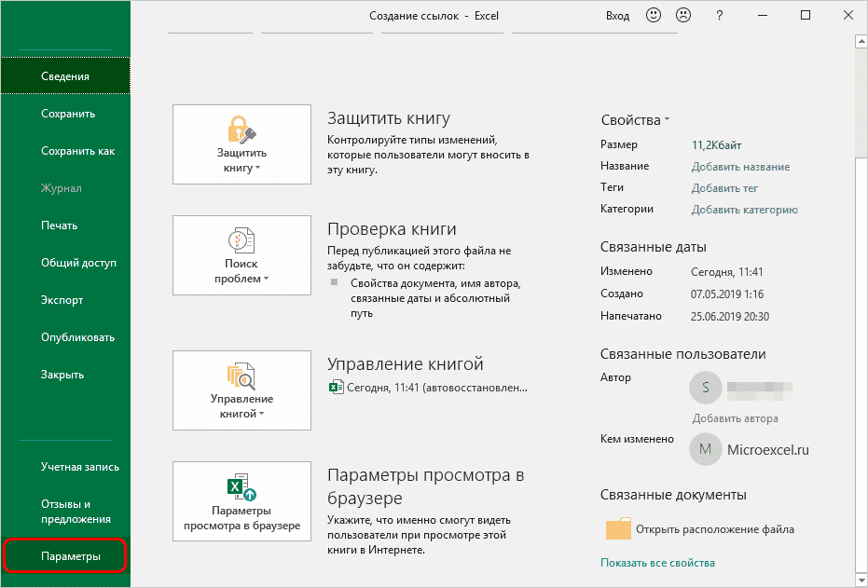Click the sad face feedback icon
868x588 pixels.
pyautogui.click(x=683, y=15)
